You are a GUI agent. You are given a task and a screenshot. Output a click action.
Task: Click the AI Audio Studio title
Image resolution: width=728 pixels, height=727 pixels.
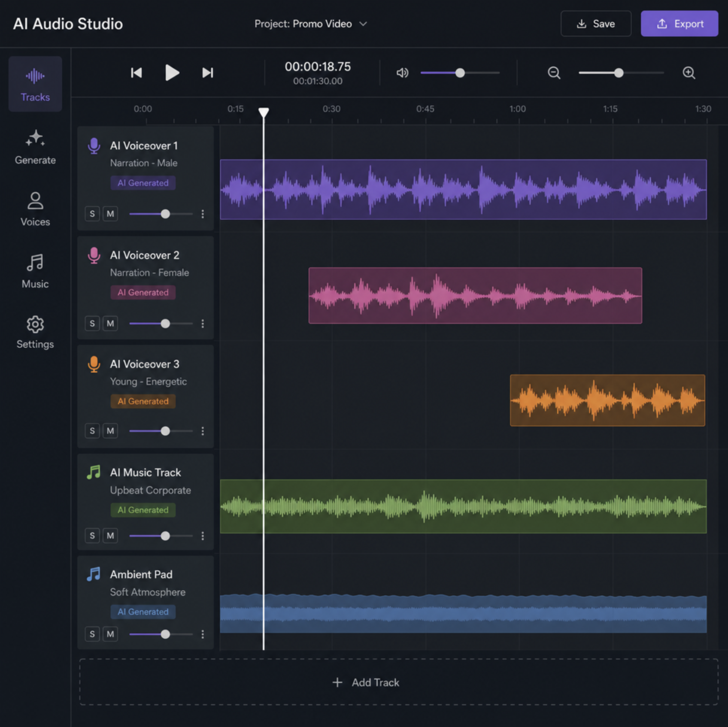click(68, 24)
